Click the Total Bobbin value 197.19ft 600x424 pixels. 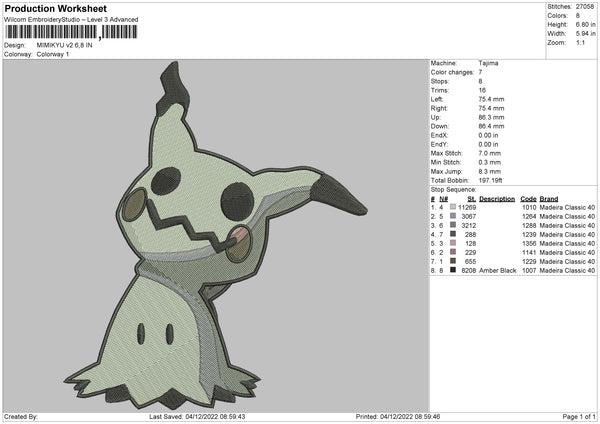tap(490, 180)
